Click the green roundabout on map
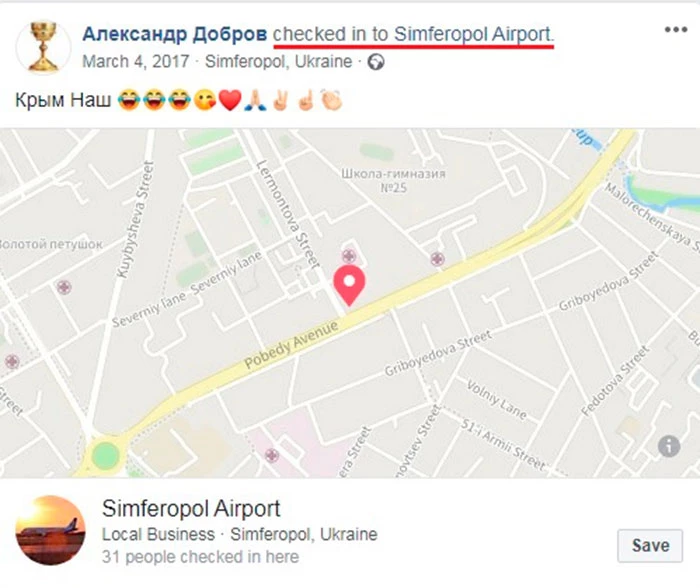Viewport: 700px width, 588px height. [x=105, y=456]
